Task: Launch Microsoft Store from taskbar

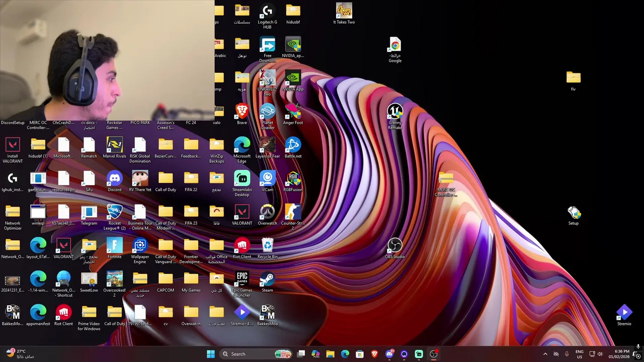Action: 360,354
